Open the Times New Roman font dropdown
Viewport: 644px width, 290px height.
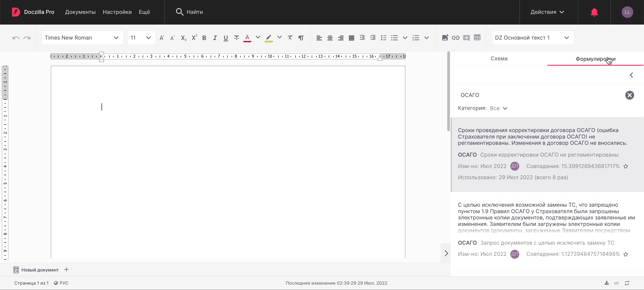82,38
